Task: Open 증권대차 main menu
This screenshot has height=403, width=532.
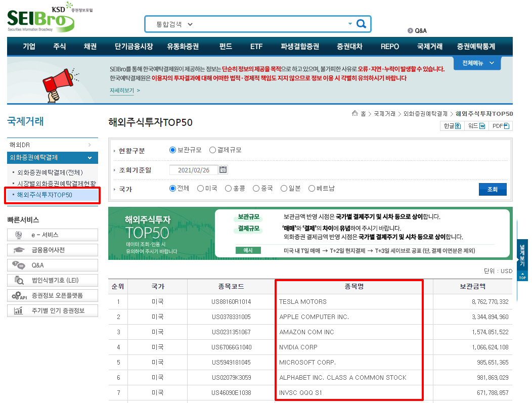Action: [x=349, y=47]
